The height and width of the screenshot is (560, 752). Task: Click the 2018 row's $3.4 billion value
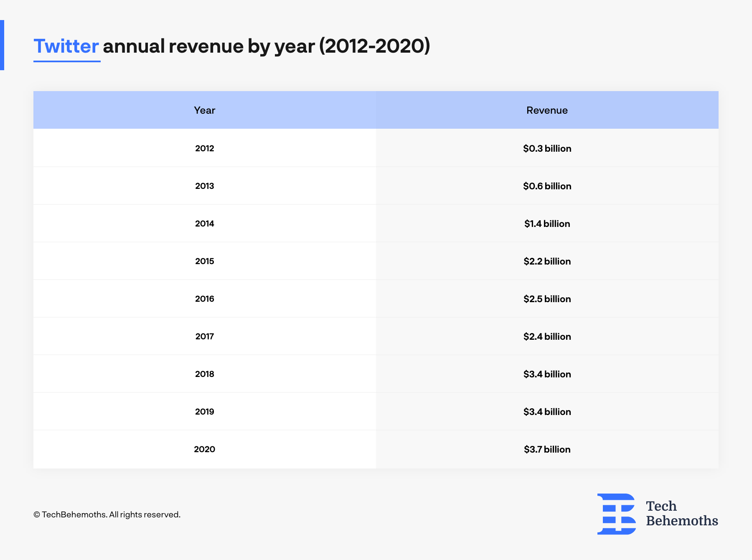tap(547, 374)
